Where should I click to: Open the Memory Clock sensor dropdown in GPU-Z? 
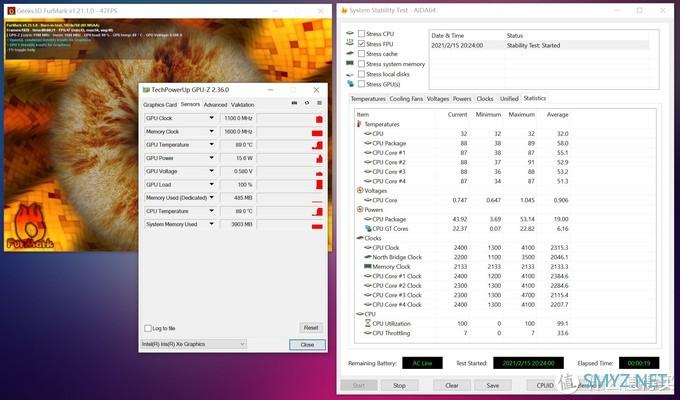(x=212, y=131)
